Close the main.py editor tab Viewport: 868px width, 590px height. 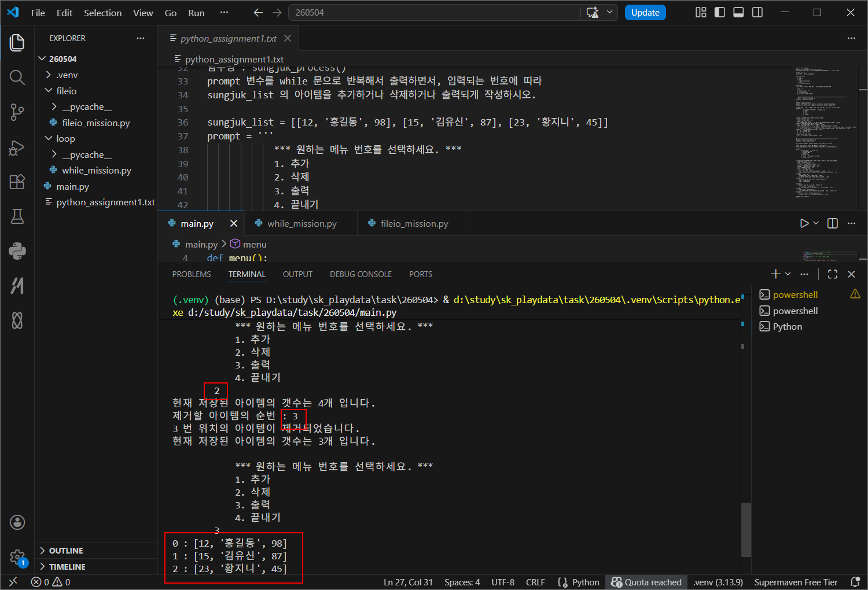(x=234, y=223)
